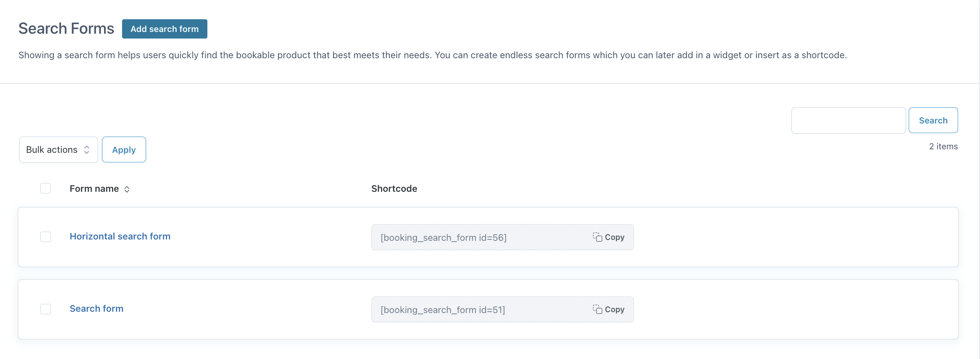
Task: Select the [booking_search_form id=51] shortcode text
Action: coord(443,310)
